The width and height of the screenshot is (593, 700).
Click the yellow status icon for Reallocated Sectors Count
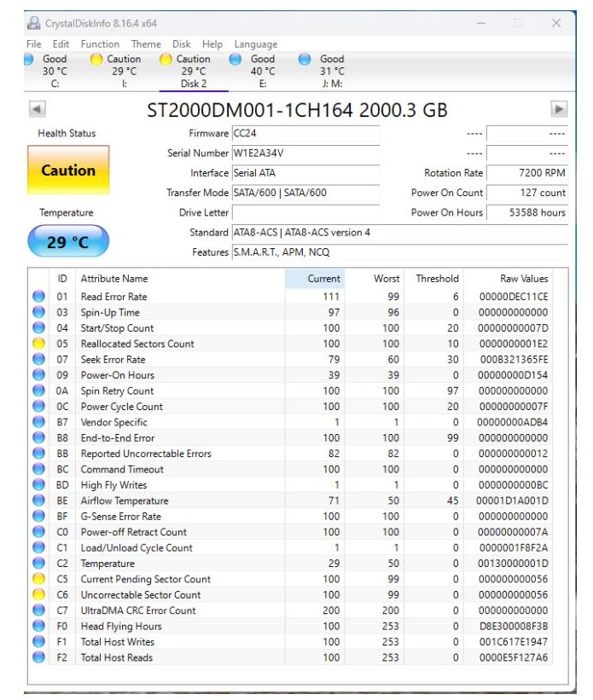pyautogui.click(x=38, y=344)
